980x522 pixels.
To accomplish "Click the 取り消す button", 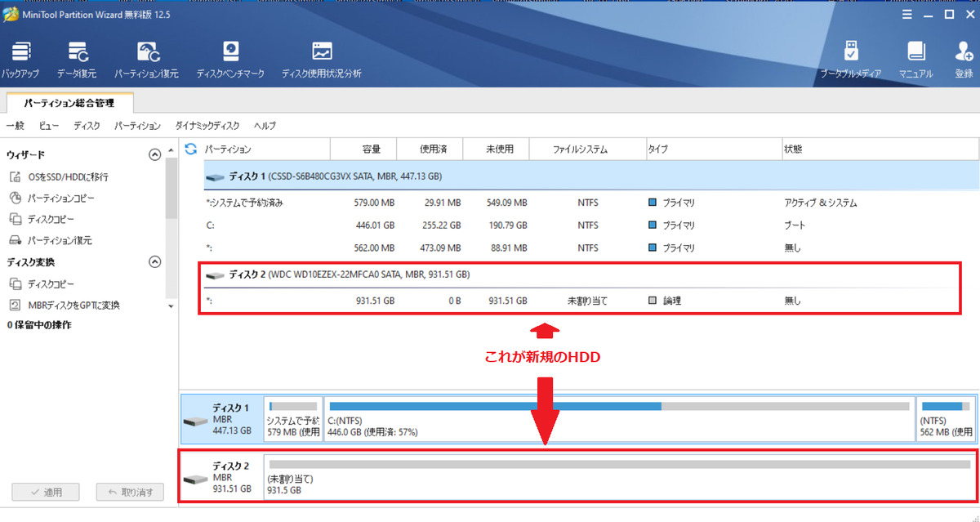I will (x=130, y=492).
